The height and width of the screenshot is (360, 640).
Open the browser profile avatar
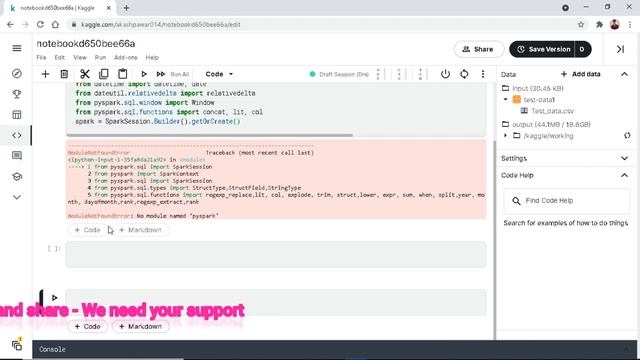click(x=615, y=24)
